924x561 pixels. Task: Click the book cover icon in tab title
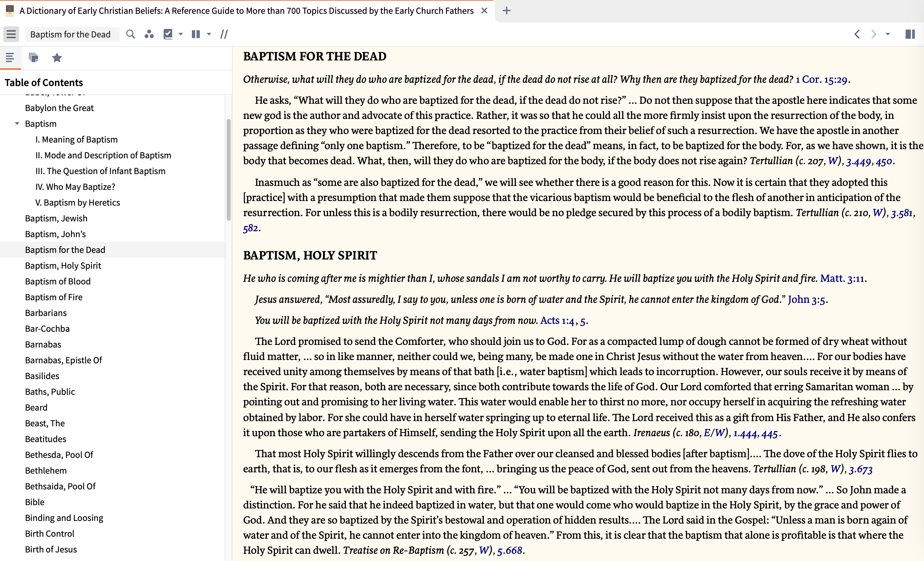tap(10, 11)
